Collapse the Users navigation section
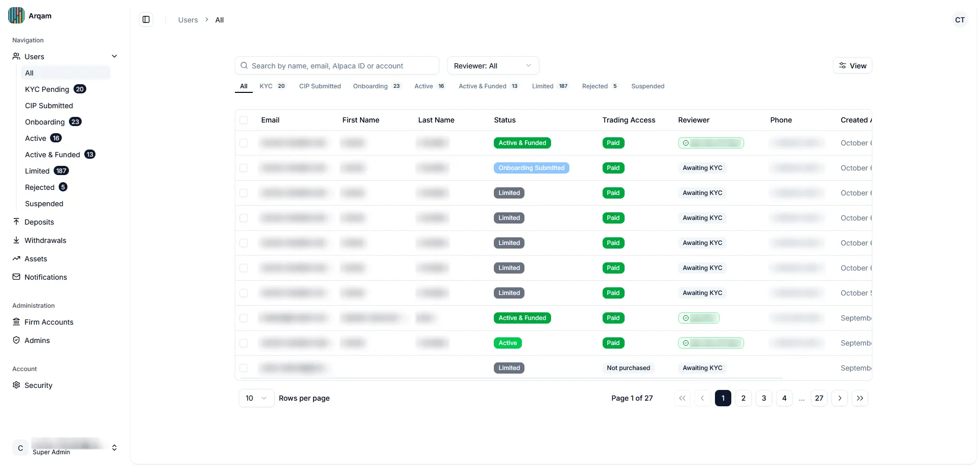This screenshot has width=980, height=467. (114, 56)
